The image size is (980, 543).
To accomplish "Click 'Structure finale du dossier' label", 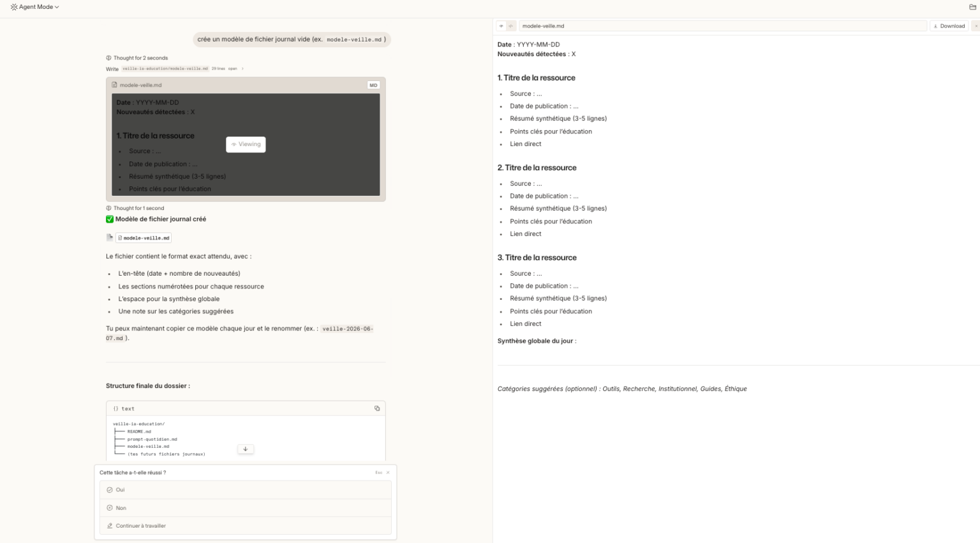I will (x=148, y=386).
